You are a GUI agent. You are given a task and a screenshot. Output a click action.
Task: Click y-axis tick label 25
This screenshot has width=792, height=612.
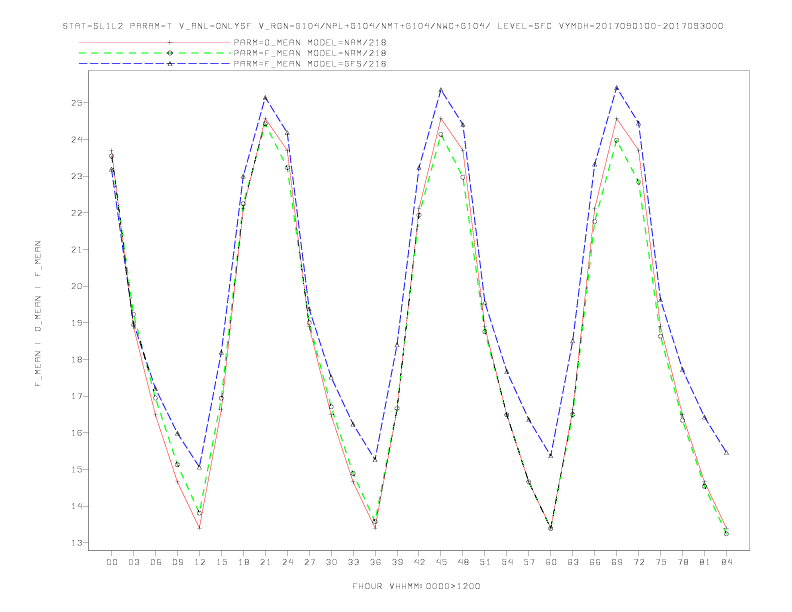(76, 103)
